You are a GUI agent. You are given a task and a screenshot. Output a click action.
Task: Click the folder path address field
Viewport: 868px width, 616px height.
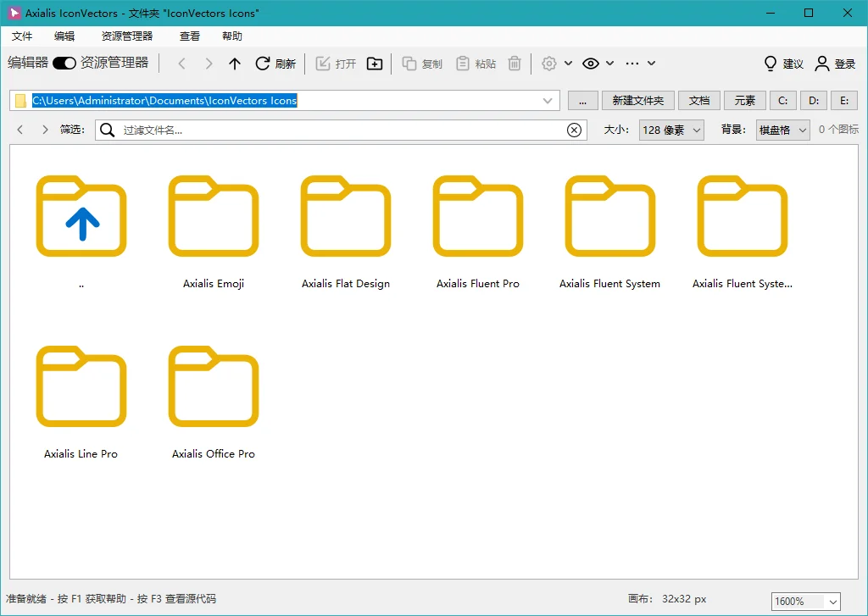(x=285, y=101)
